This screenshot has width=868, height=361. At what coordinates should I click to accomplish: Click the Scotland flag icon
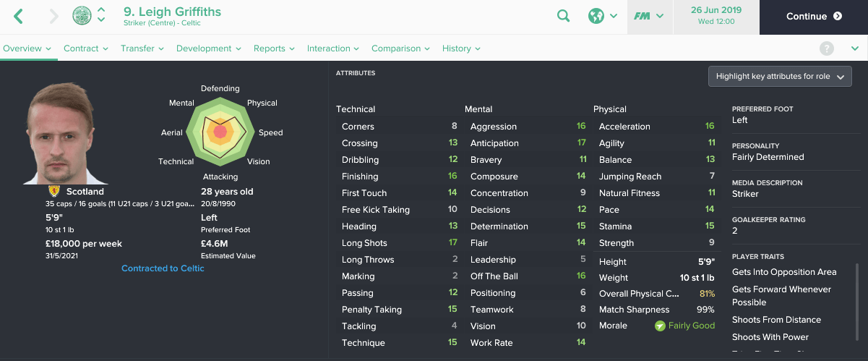[53, 192]
